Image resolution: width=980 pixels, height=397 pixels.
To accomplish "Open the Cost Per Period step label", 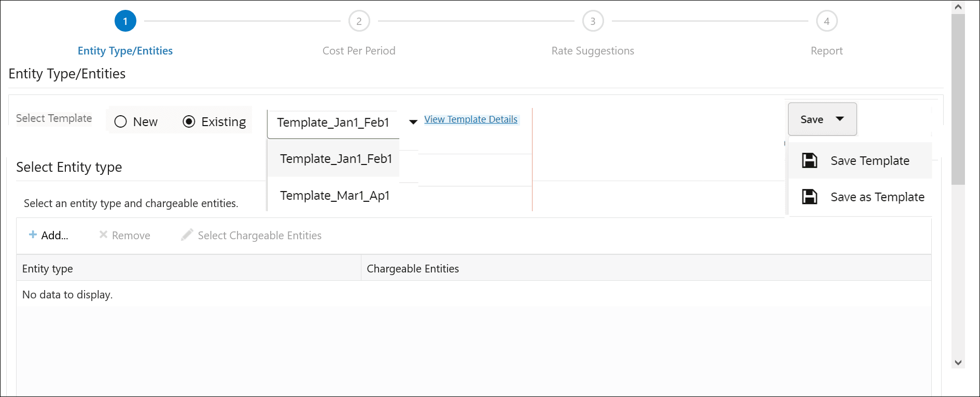I will [359, 51].
